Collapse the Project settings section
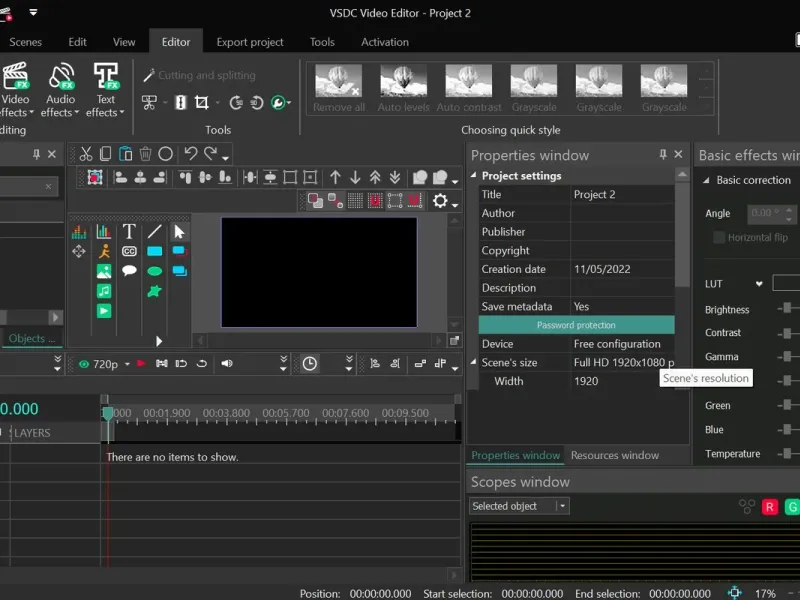This screenshot has width=800, height=600. 474,176
